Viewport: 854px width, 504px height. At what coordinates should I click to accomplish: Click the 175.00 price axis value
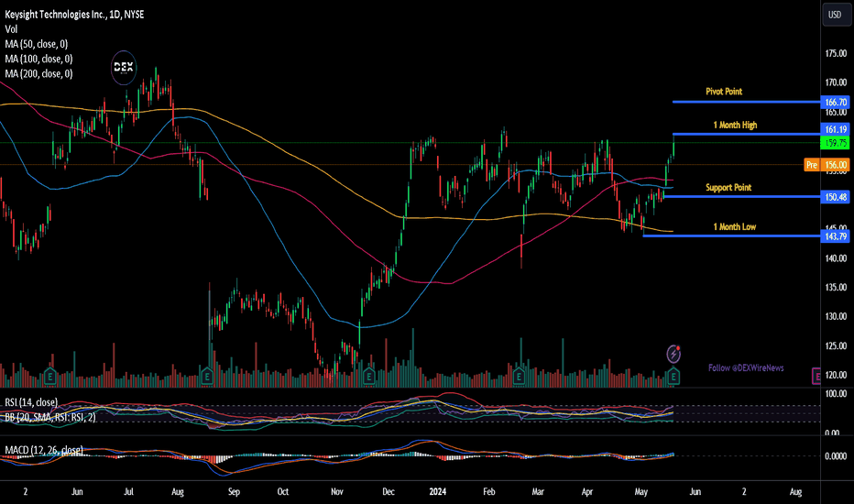coord(836,53)
